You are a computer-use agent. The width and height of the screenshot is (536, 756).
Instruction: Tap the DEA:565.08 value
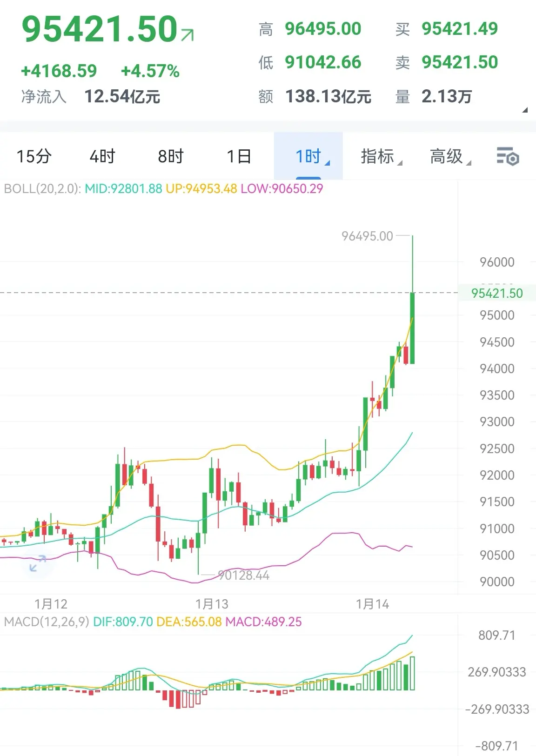click(x=189, y=622)
